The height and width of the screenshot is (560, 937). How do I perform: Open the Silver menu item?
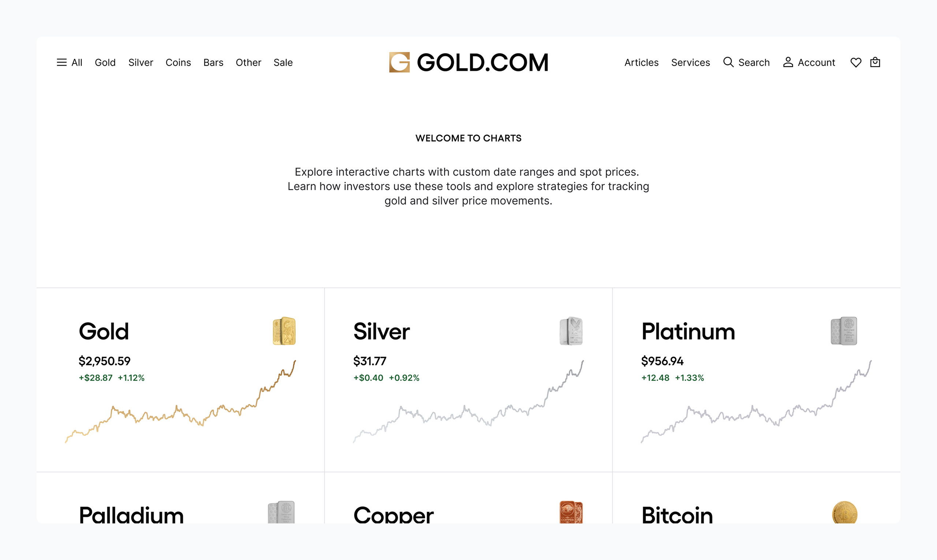141,62
